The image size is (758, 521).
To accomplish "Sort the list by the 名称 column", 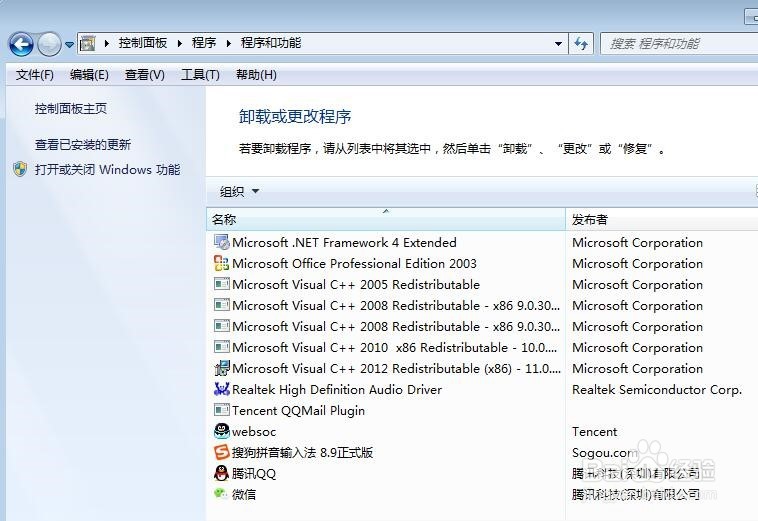I will point(386,219).
